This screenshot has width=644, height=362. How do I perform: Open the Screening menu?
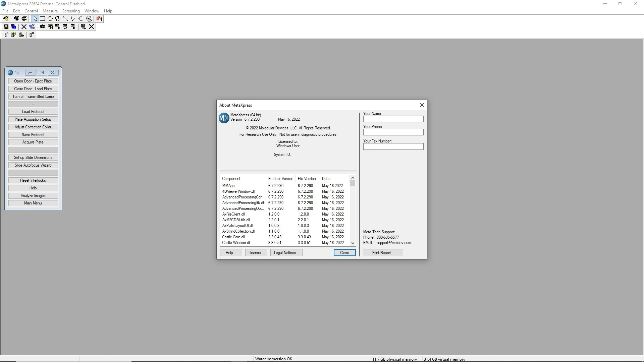click(x=71, y=11)
